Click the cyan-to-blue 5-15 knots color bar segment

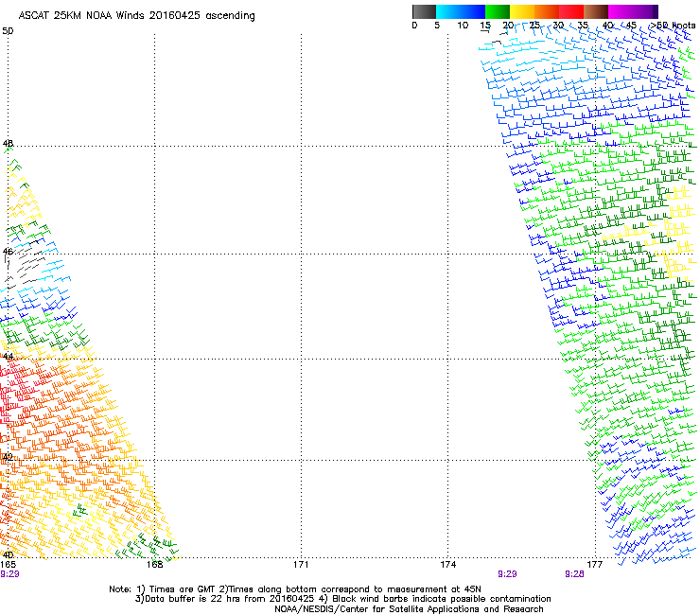(x=461, y=11)
